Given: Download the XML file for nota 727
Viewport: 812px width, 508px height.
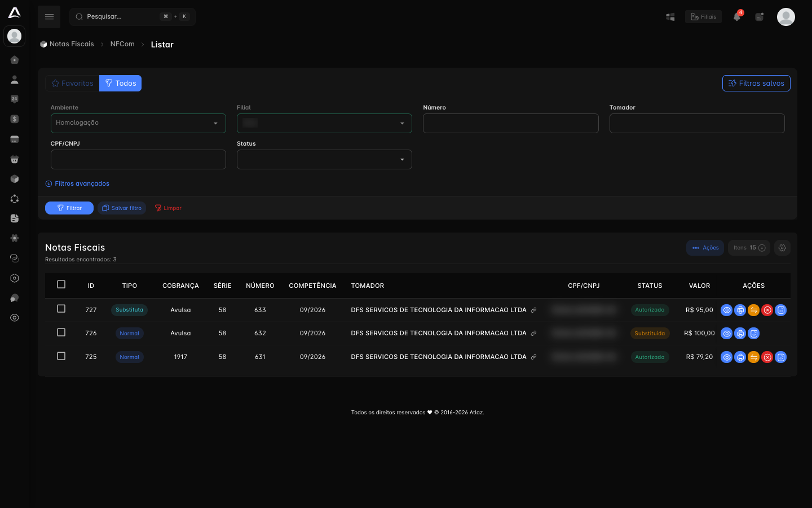Looking at the screenshot, I should tap(781, 310).
